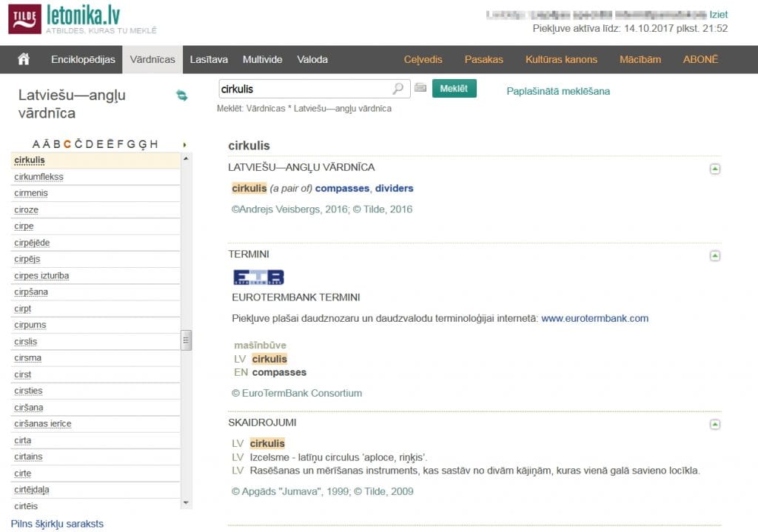Open www.eurotermbank.com link

[594, 318]
